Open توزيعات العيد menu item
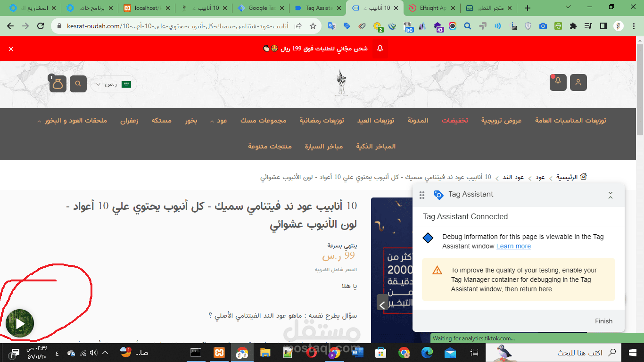Screen dimensions: 644x362 click(x=376, y=121)
